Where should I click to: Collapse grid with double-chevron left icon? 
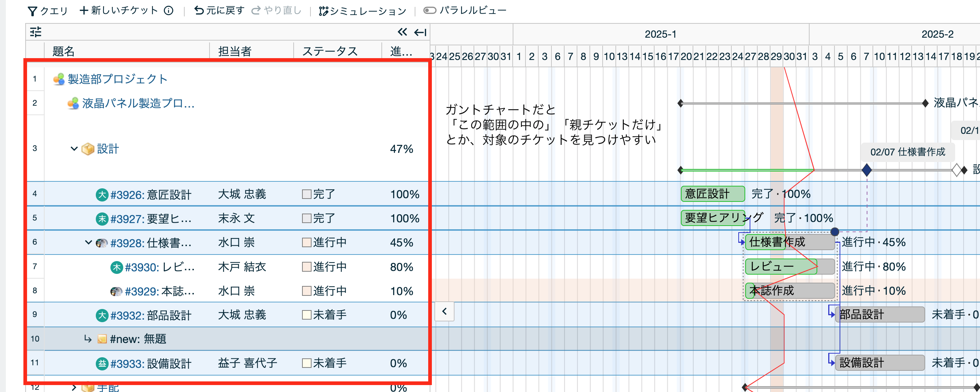402,32
